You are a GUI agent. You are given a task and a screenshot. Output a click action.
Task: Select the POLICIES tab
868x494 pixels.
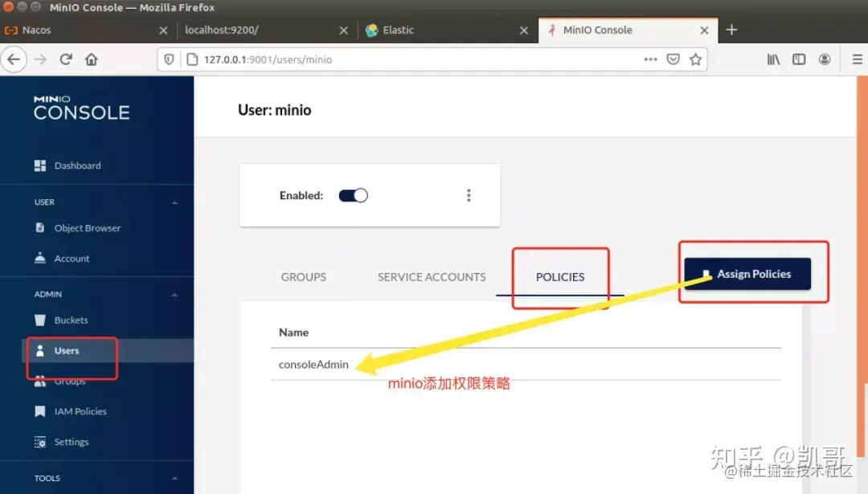point(560,277)
